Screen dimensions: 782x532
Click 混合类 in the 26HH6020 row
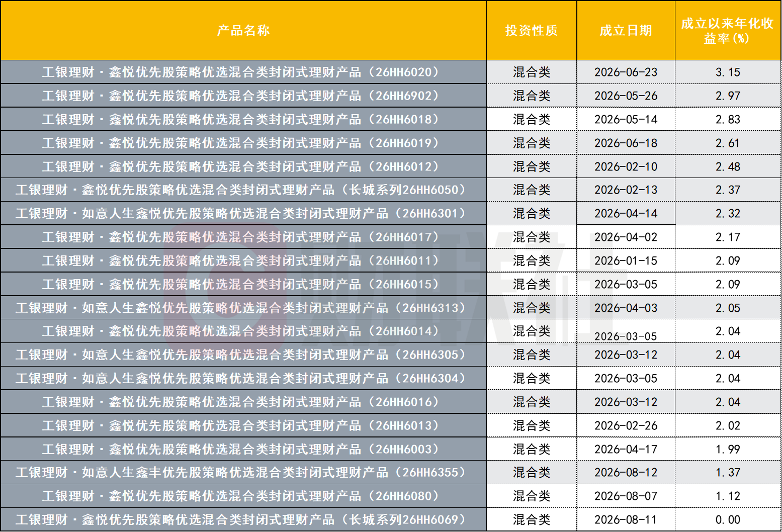coord(532,72)
